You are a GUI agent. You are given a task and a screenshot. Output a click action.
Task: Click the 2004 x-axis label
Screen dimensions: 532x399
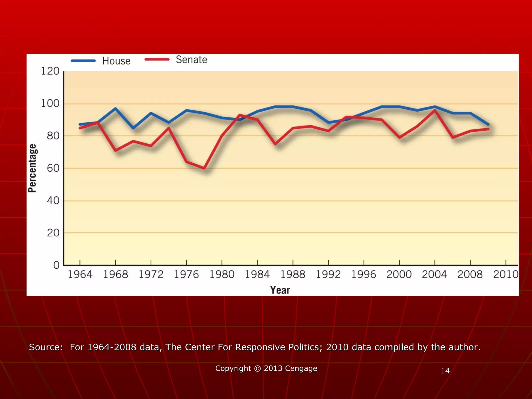pyautogui.click(x=434, y=274)
